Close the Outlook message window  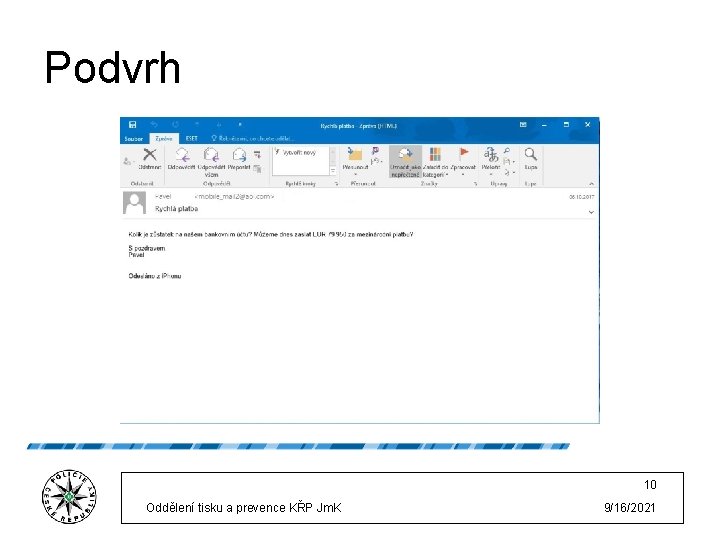point(587,124)
